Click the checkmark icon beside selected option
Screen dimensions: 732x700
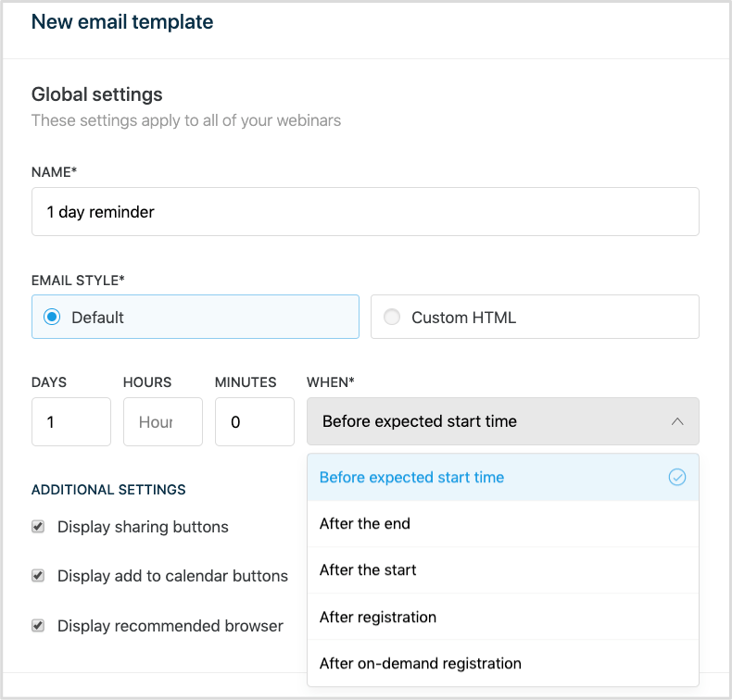[677, 477]
